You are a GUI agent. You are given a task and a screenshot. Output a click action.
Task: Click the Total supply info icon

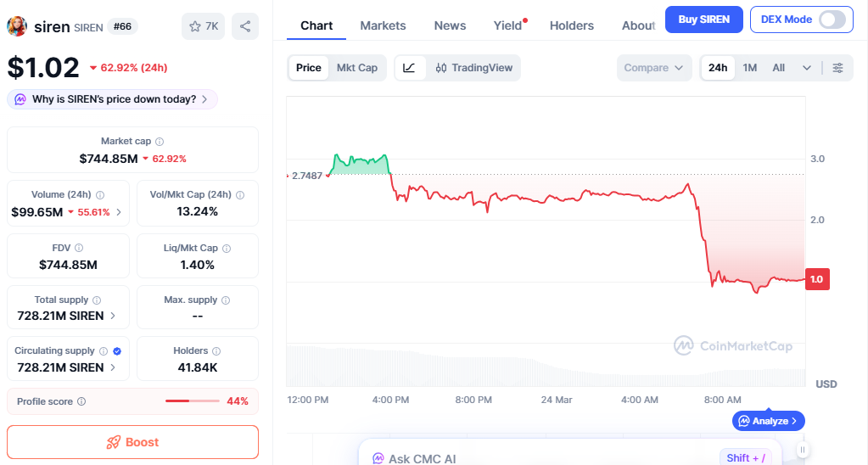click(97, 300)
